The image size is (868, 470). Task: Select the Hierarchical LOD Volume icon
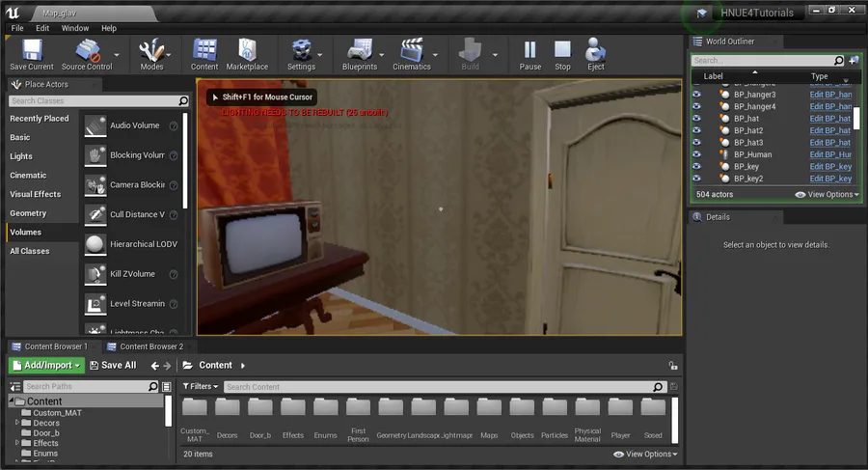[x=95, y=244]
